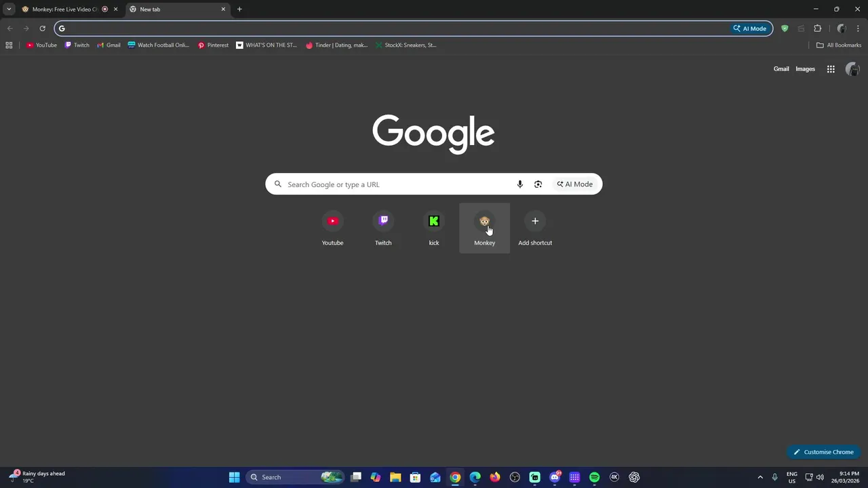Open the bookmarks bar Gmail bookmark

(x=108, y=45)
